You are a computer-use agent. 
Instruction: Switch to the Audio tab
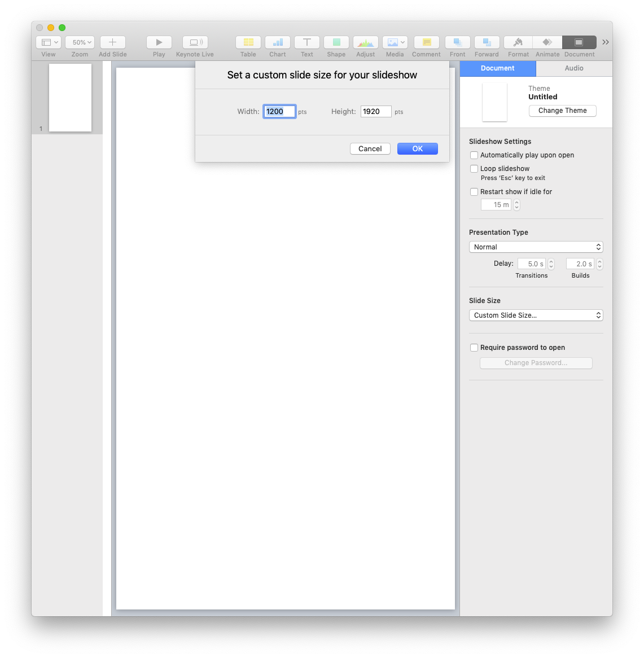[x=573, y=68]
